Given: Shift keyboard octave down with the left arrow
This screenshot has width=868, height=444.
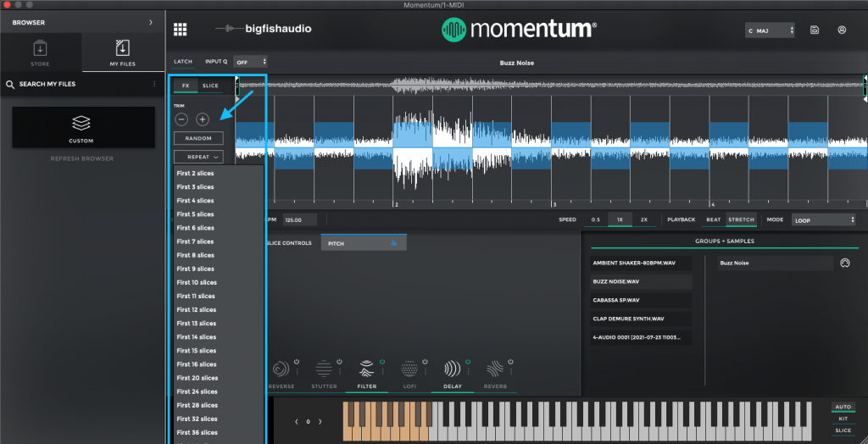Looking at the screenshot, I should (x=297, y=422).
